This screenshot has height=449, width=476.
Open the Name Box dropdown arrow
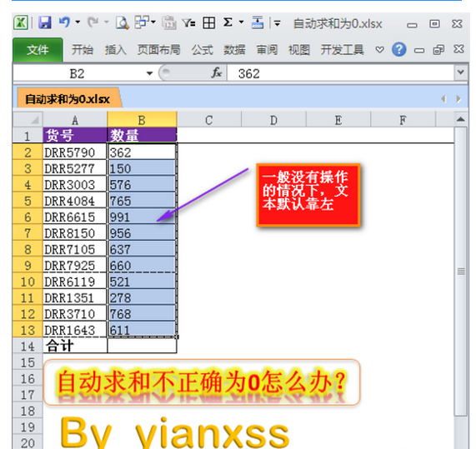149,73
